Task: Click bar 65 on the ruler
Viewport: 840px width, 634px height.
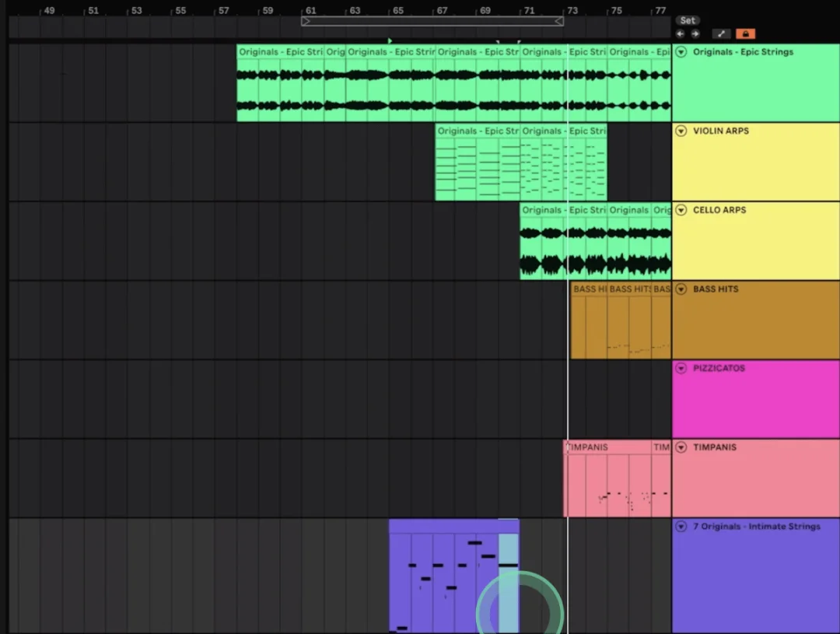Action: coord(398,10)
